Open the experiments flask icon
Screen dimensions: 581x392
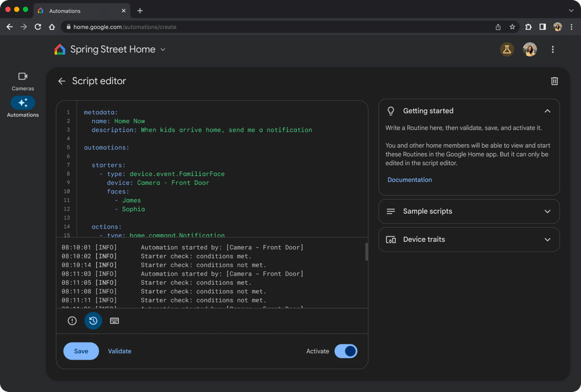[507, 49]
